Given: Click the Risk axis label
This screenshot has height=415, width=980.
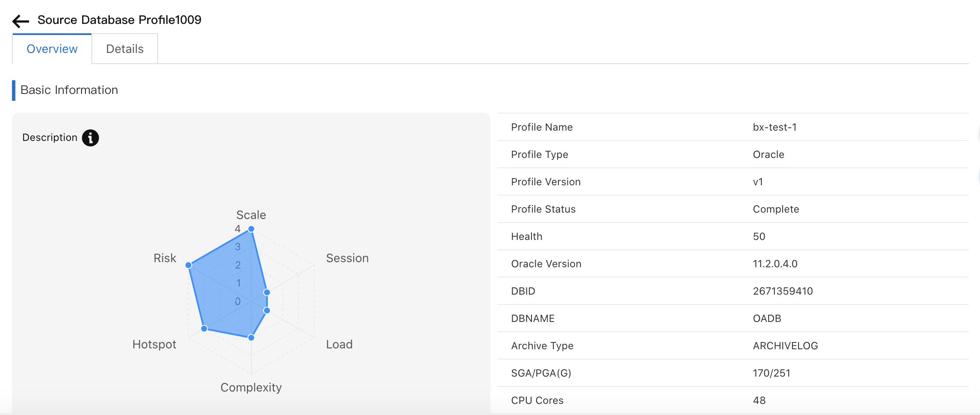Looking at the screenshot, I should point(165,258).
